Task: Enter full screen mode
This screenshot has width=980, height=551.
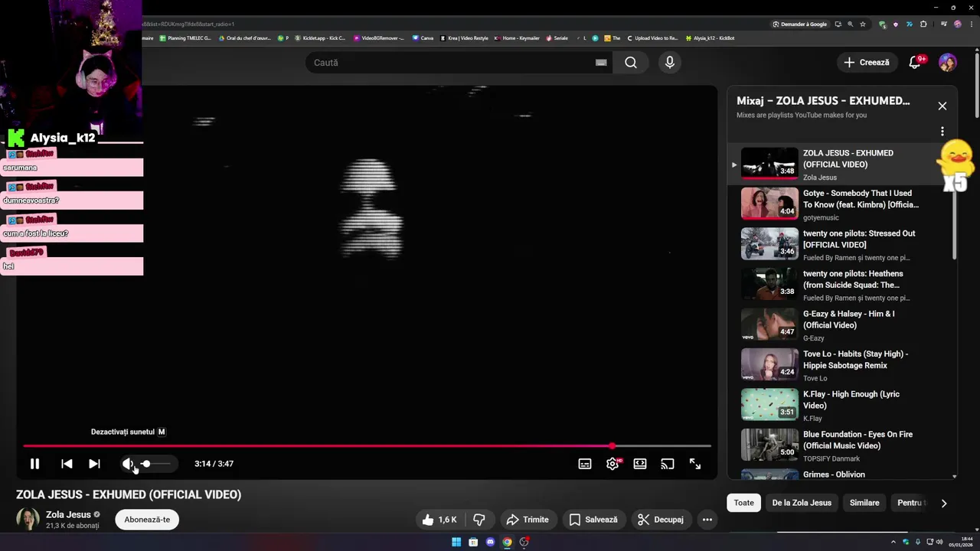Action: point(695,464)
